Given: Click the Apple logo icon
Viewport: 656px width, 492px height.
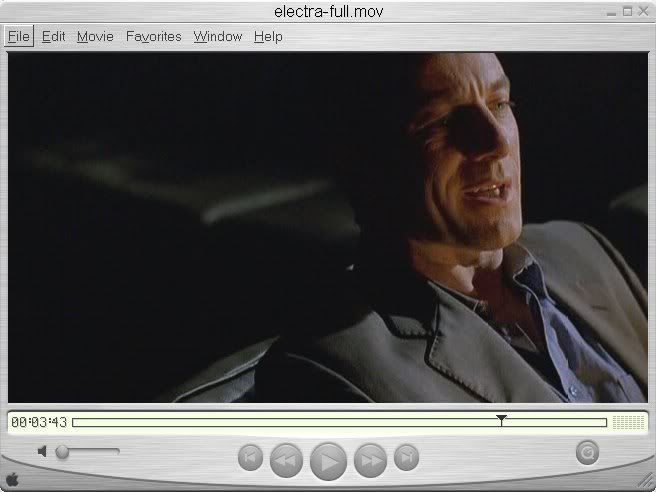Looking at the screenshot, I should click(12, 479).
